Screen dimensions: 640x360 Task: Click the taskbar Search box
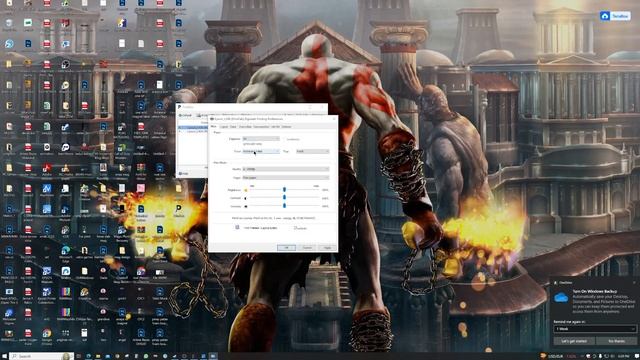41,356
